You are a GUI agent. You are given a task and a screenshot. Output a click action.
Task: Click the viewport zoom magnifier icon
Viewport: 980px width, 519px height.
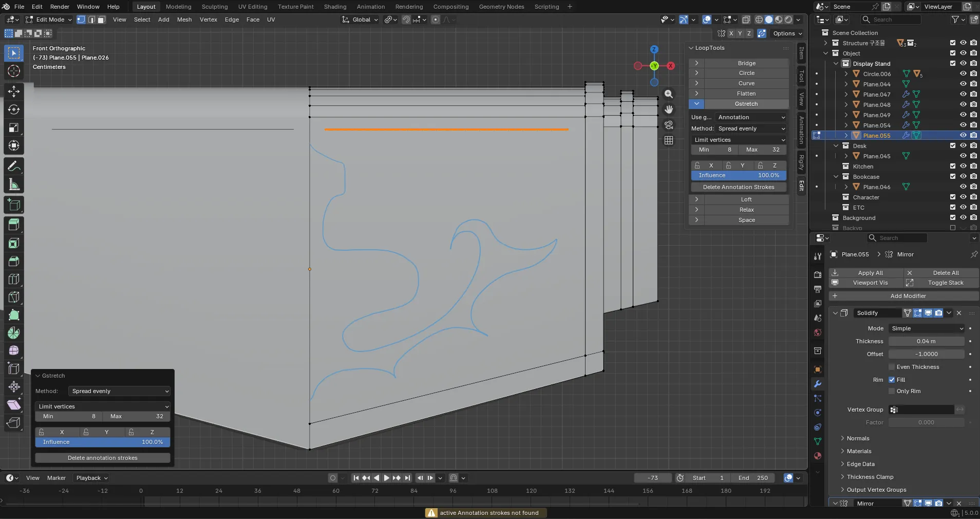668,94
